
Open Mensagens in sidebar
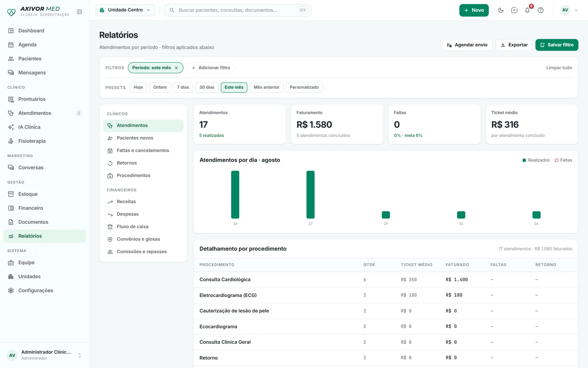coord(44,73)
